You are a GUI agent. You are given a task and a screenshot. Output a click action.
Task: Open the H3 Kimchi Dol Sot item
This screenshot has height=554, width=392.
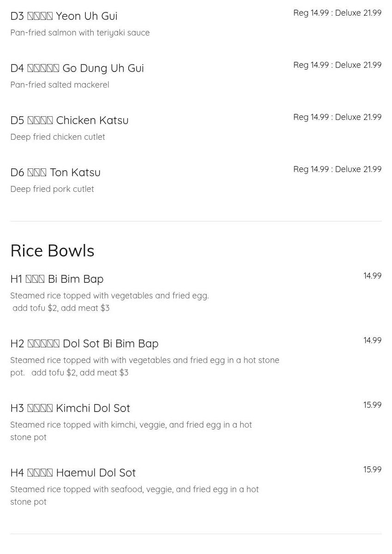pyautogui.click(x=70, y=408)
